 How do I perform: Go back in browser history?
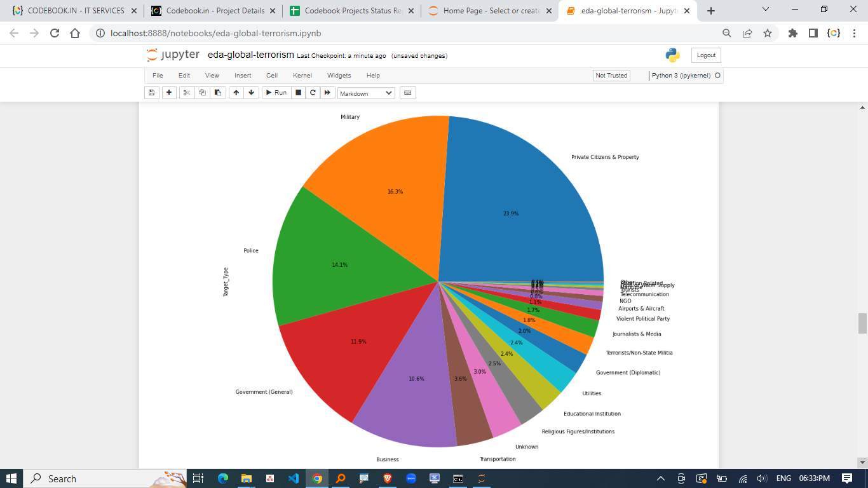[x=14, y=33]
